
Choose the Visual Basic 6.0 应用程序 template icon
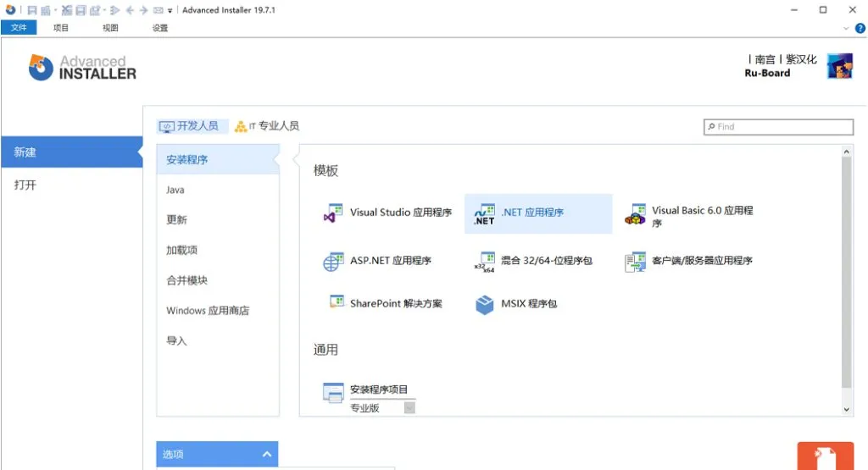point(636,214)
